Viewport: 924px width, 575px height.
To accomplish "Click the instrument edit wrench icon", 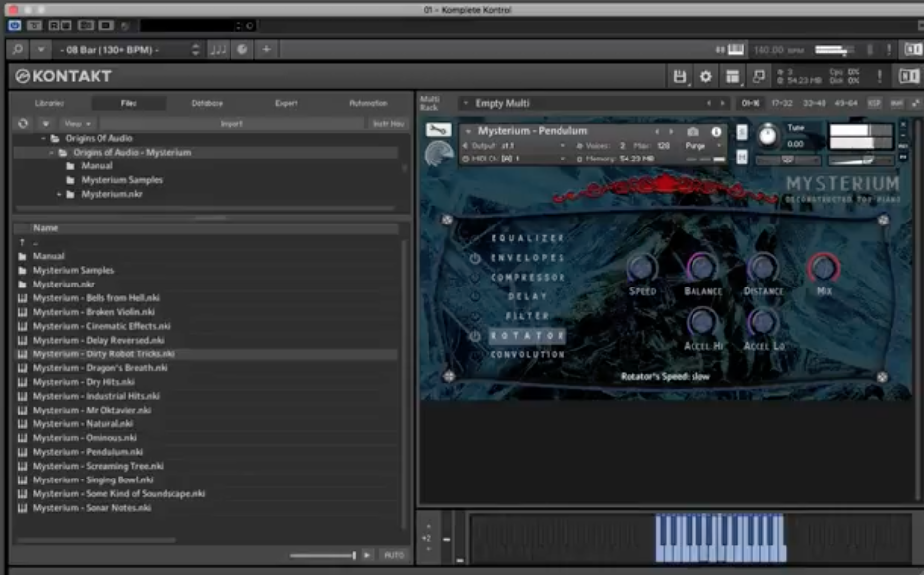I will pyautogui.click(x=437, y=130).
